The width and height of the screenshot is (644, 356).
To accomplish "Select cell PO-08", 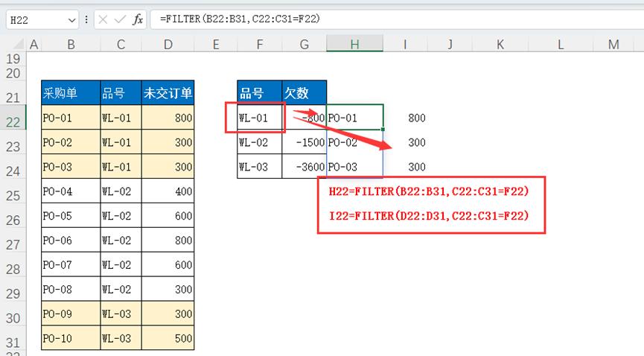I will (x=71, y=290).
